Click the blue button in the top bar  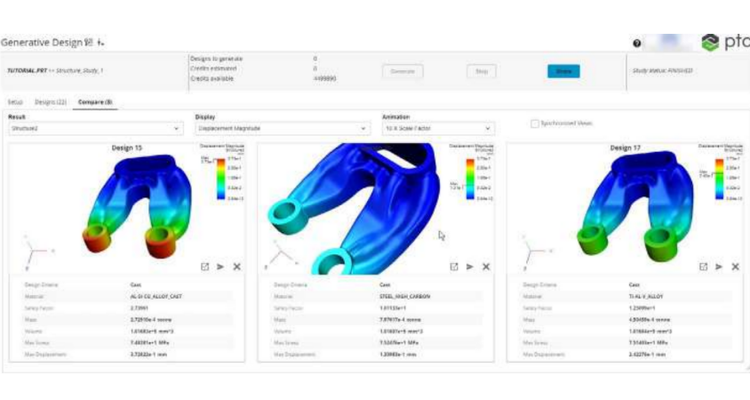(x=563, y=71)
